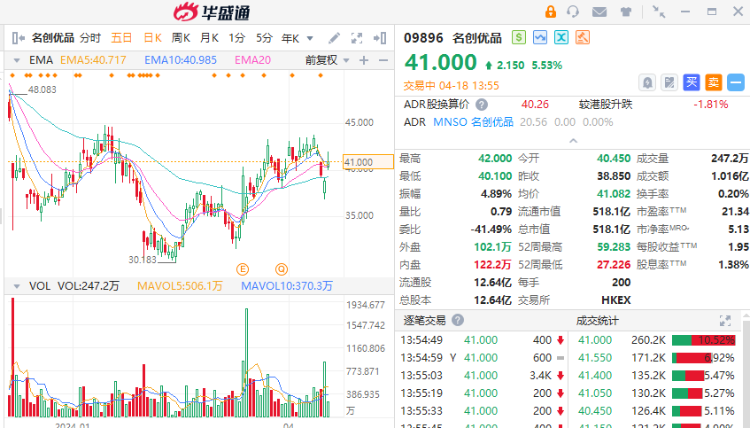Click the 41.000 price tag on chart axis

point(368,162)
